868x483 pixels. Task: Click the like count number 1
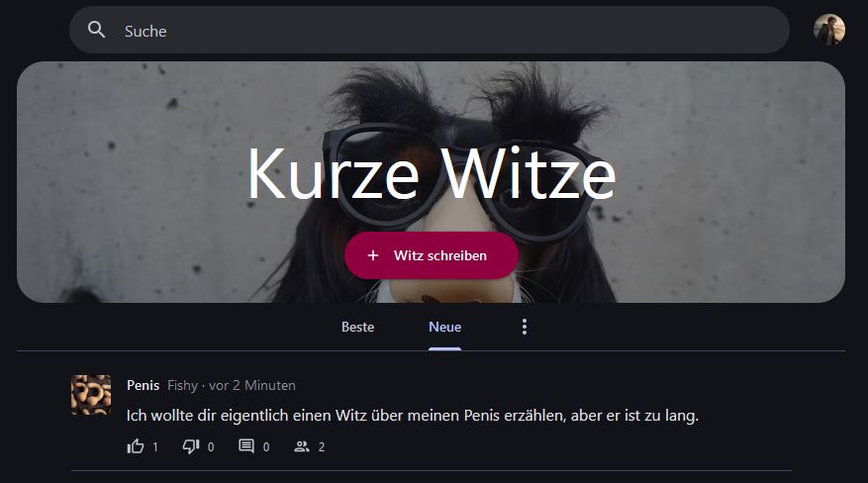pyautogui.click(x=155, y=447)
